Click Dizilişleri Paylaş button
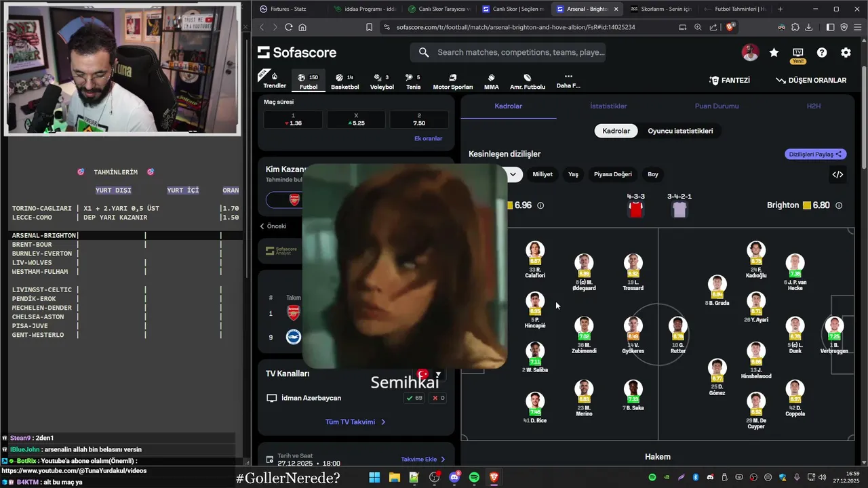 pos(816,154)
